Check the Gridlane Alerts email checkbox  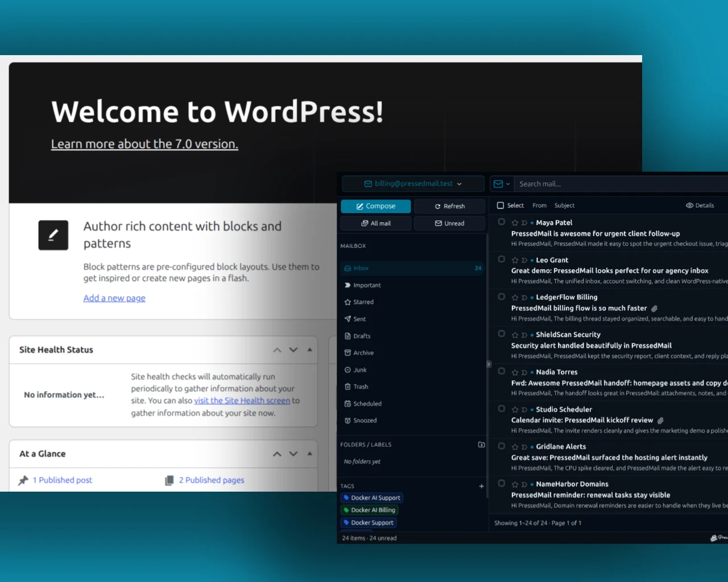(502, 446)
